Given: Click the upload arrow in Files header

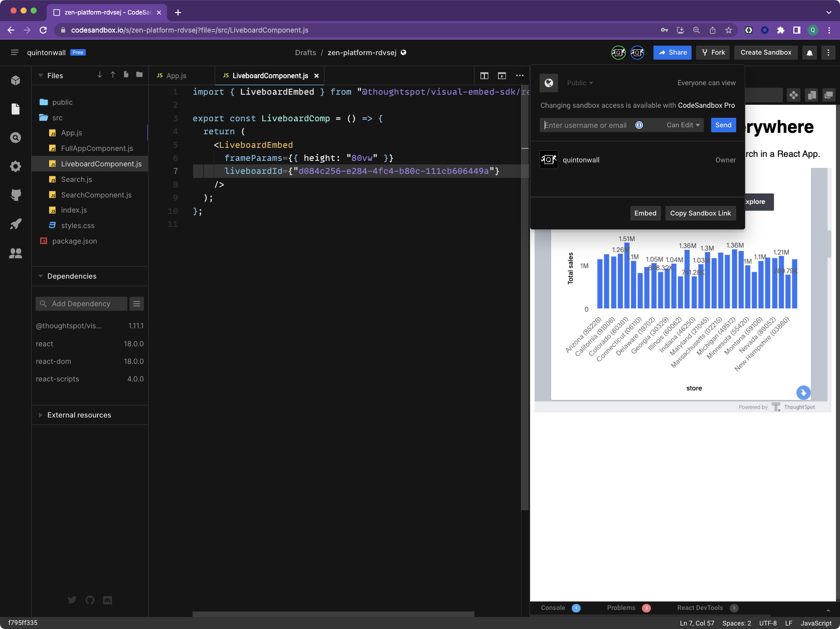Looking at the screenshot, I should 113,75.
